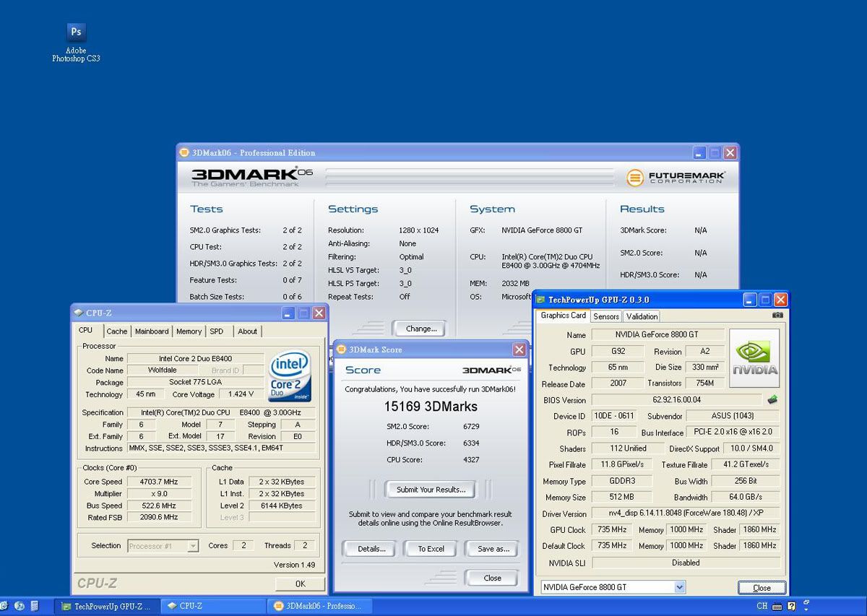The height and width of the screenshot is (616, 867).
Task: Open the Adobe Photoshop CS3 desktop shortcut
Action: (x=76, y=42)
